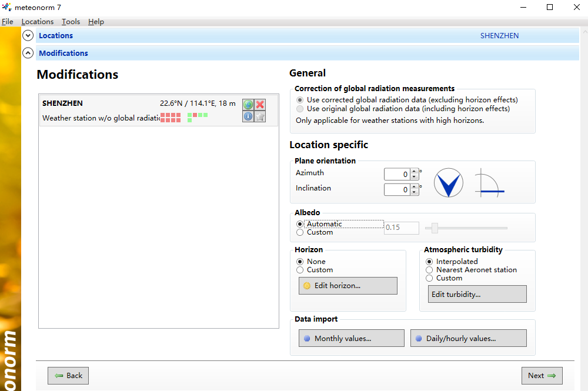The image size is (588, 391).
Task: Click the inclination angle diagram icon
Action: click(x=489, y=182)
